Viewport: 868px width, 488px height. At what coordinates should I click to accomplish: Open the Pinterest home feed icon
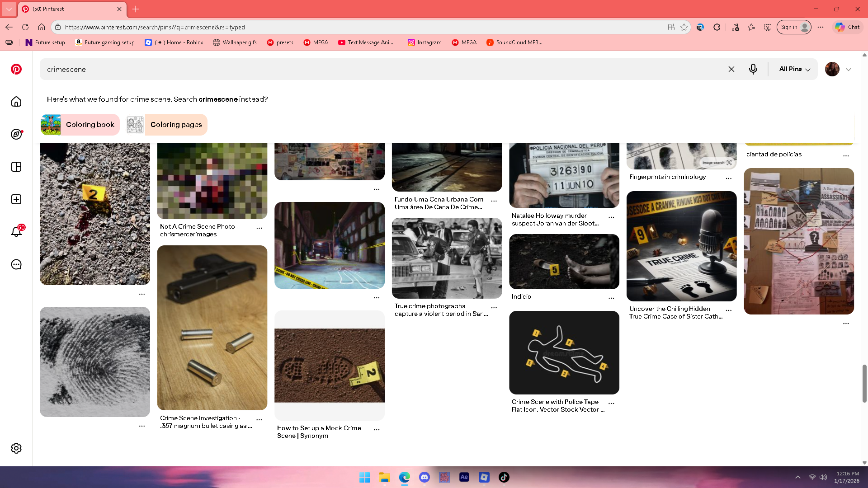coord(16,102)
